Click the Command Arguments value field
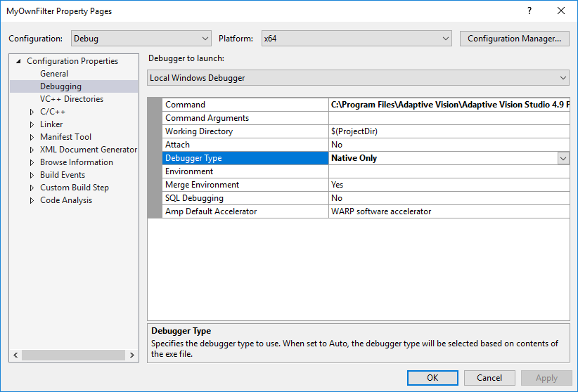The height and width of the screenshot is (392, 578). click(x=449, y=118)
